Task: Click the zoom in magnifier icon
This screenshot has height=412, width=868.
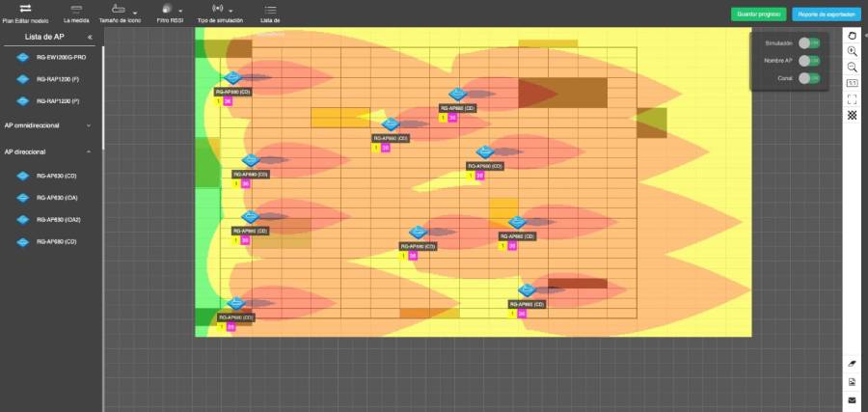Action: (x=853, y=51)
